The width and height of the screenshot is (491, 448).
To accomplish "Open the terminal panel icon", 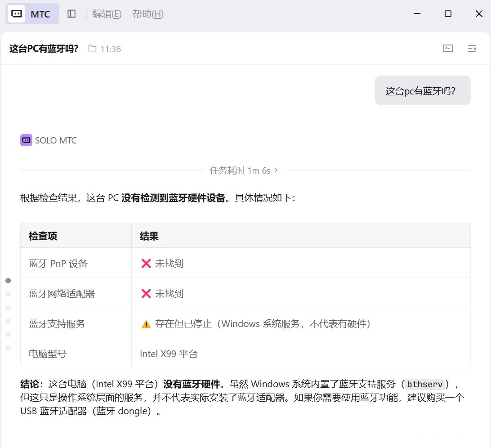I will [448, 48].
